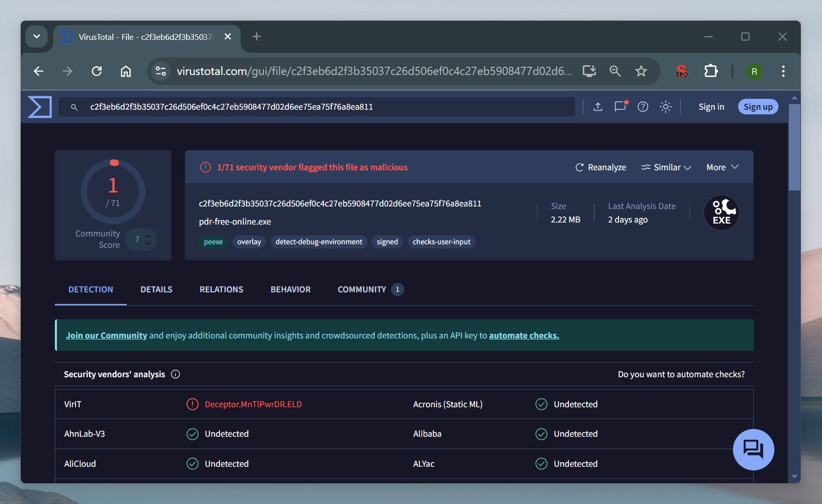Image resolution: width=822 pixels, height=504 pixels.
Task: Click the install app icon in address bar
Action: 590,71
